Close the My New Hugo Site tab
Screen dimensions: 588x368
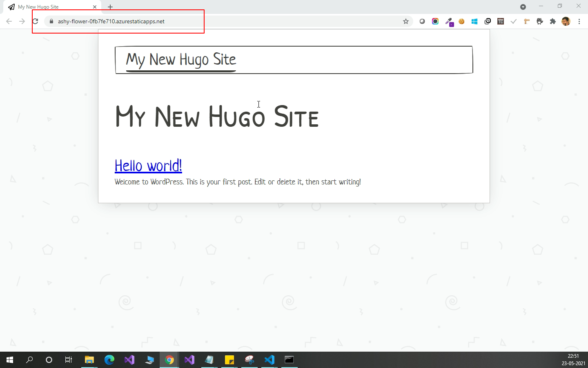(x=95, y=7)
